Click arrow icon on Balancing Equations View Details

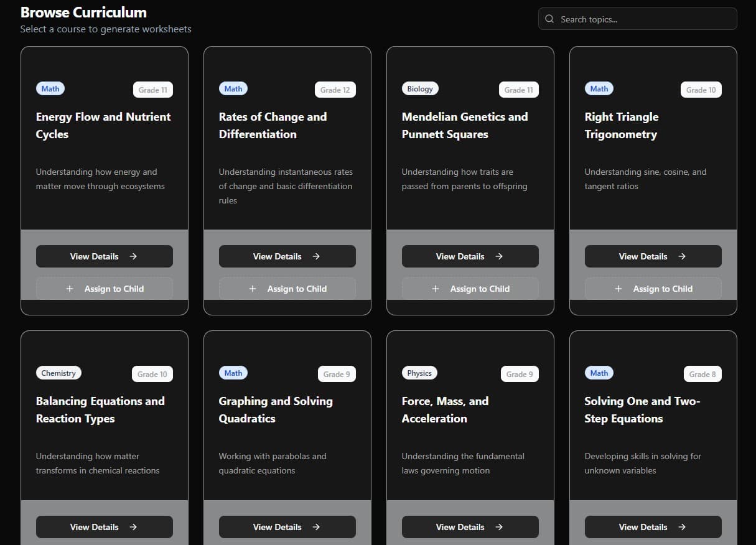133,527
